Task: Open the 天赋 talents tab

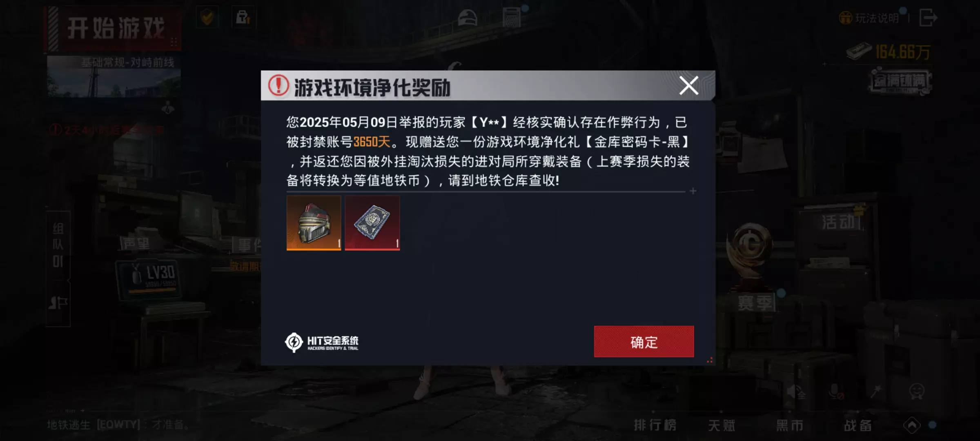Action: point(722,425)
